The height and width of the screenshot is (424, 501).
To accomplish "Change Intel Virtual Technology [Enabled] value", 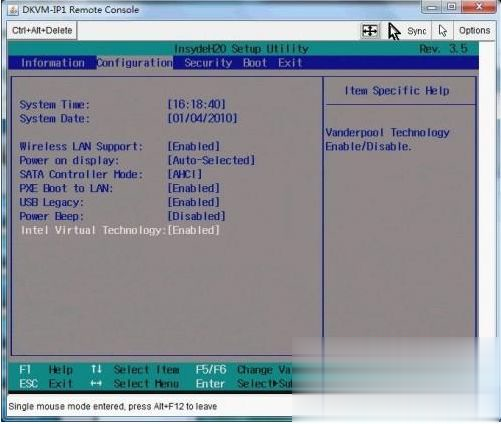I will click(x=194, y=230).
